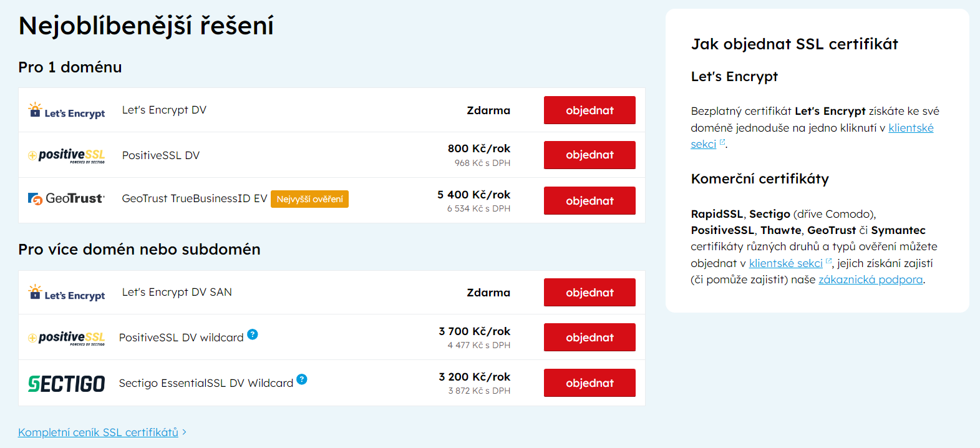Open help icon next to Sectigo EssentialSSL Wildcard
This screenshot has height=448, width=980.
click(302, 379)
